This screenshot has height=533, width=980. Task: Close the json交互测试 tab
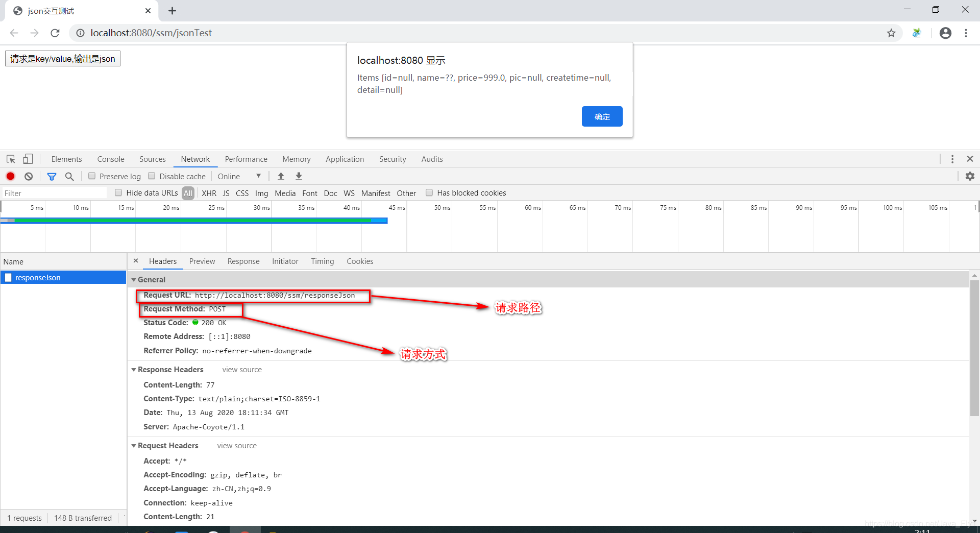[148, 11]
